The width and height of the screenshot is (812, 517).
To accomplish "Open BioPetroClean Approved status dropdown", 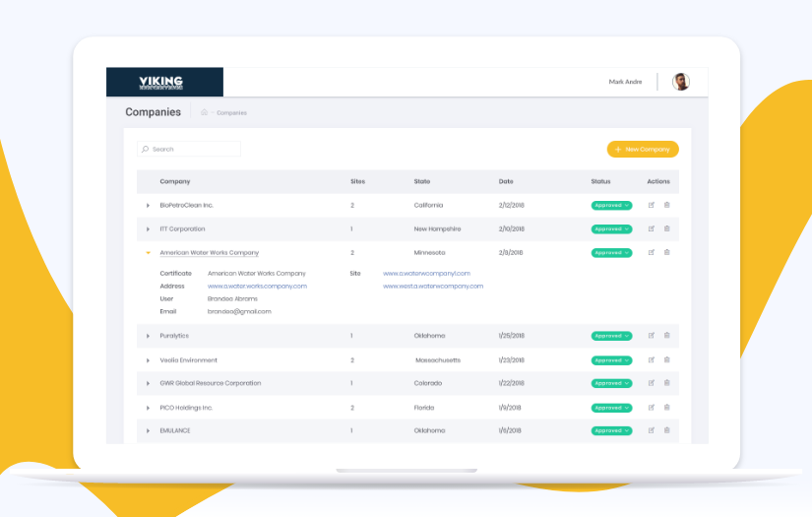I will pyautogui.click(x=611, y=205).
